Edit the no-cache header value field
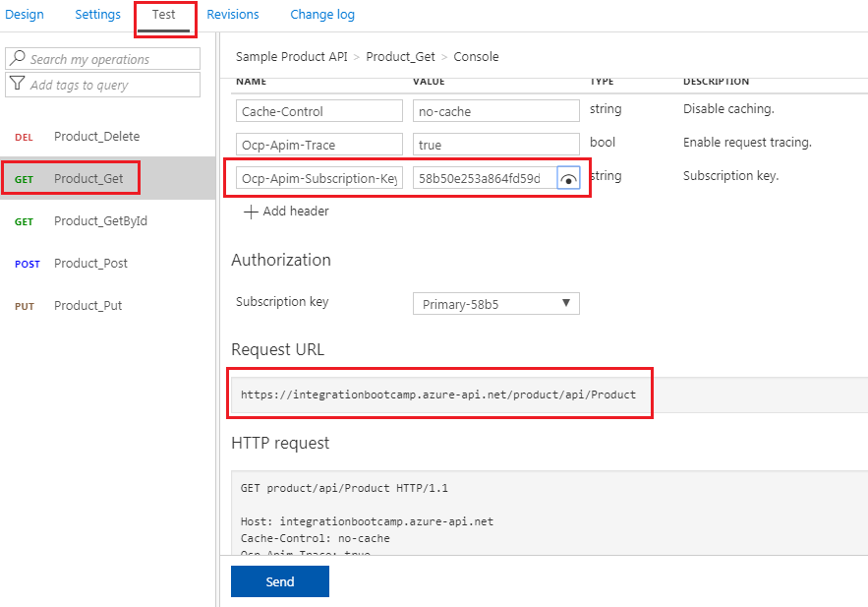Screen dimensions: 868x607 tap(496, 111)
